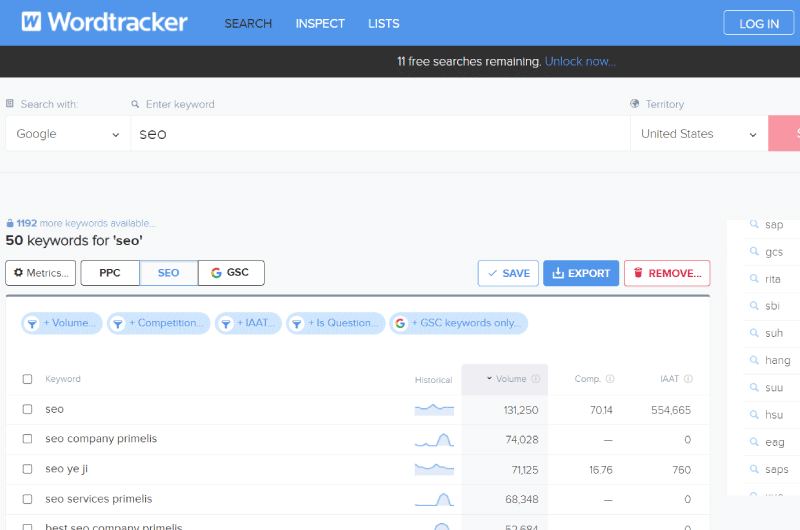This screenshot has height=530, width=800.
Task: Click the Wordtracker logo
Action: click(x=105, y=22)
